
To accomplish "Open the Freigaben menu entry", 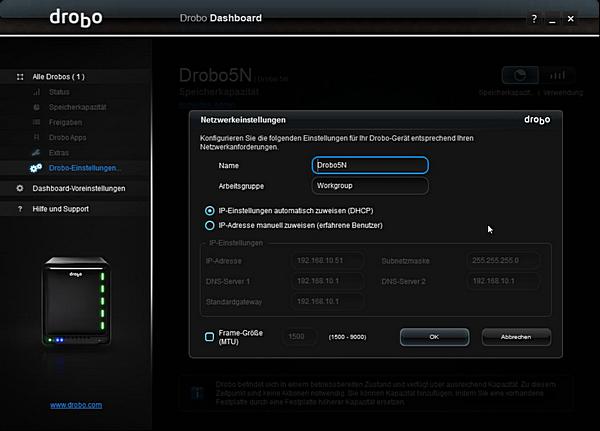I will (x=65, y=122).
